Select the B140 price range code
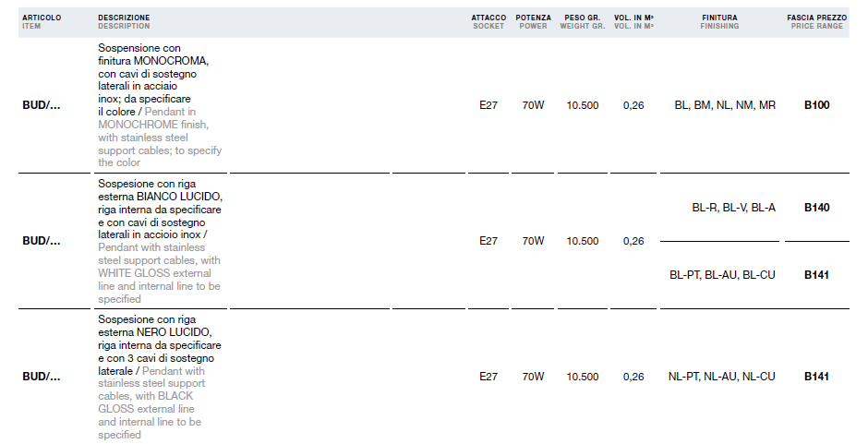868x444 pixels. coord(816,208)
